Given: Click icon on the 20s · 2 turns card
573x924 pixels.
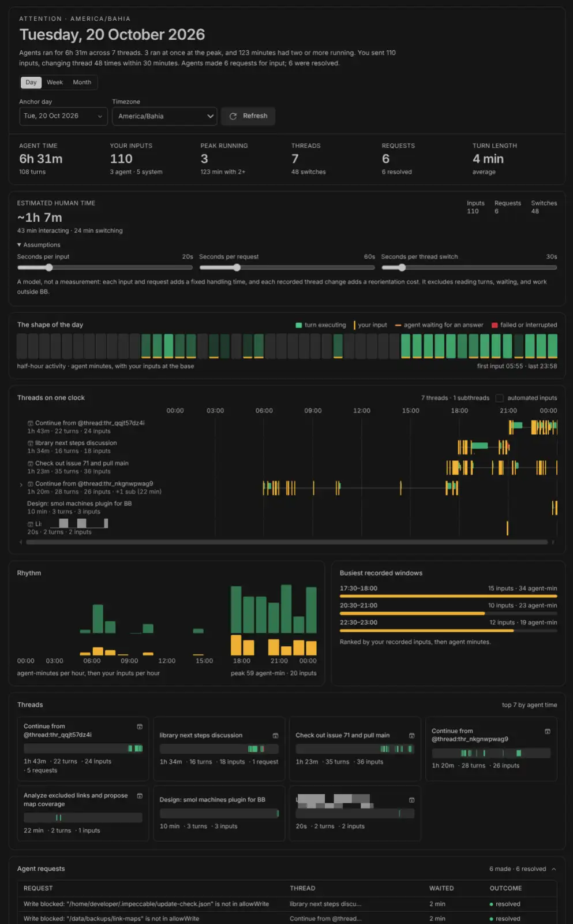Looking at the screenshot, I should coord(411,800).
